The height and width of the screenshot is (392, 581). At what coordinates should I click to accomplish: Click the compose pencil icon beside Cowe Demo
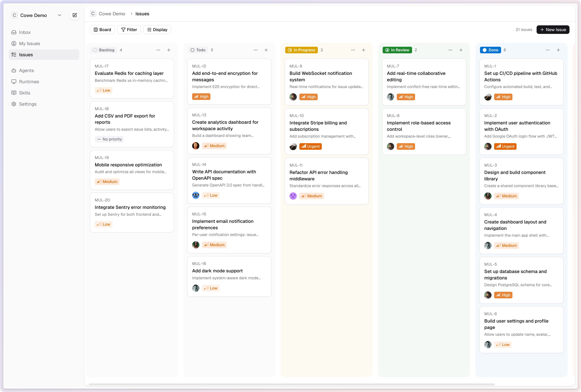(75, 15)
